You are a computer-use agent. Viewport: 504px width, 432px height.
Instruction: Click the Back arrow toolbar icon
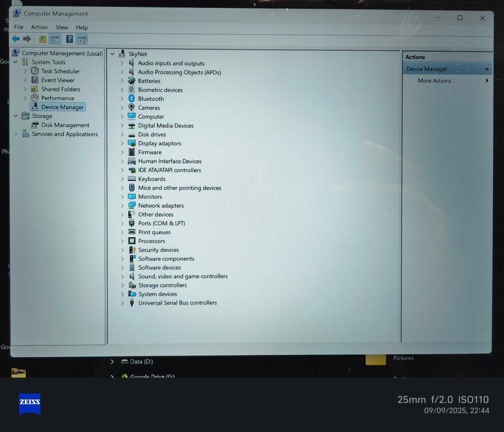[x=15, y=39]
